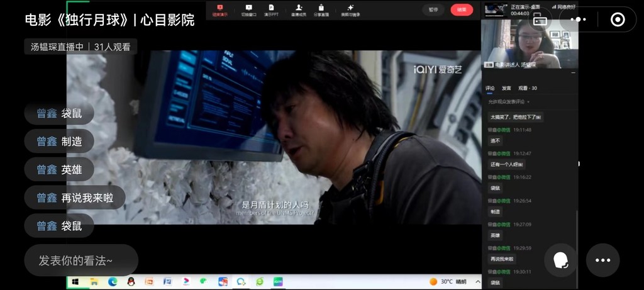Click the presenter webcam video thumbnail
This screenshot has width=644, height=290.
[530, 43]
